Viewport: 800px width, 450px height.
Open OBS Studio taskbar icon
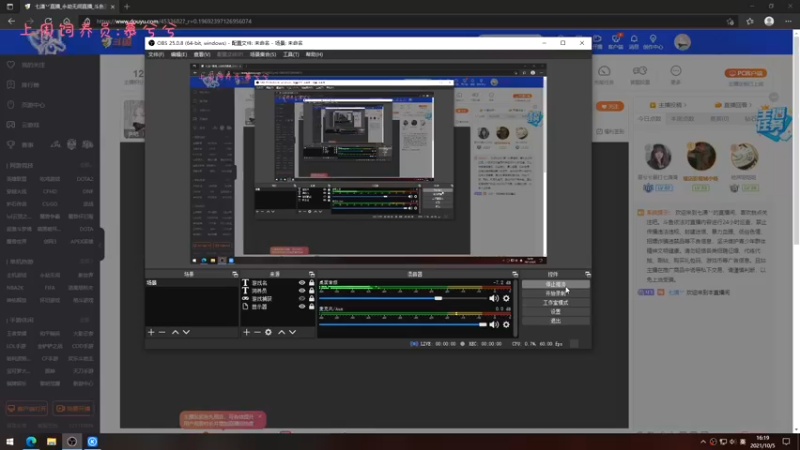pyautogui.click(x=72, y=442)
